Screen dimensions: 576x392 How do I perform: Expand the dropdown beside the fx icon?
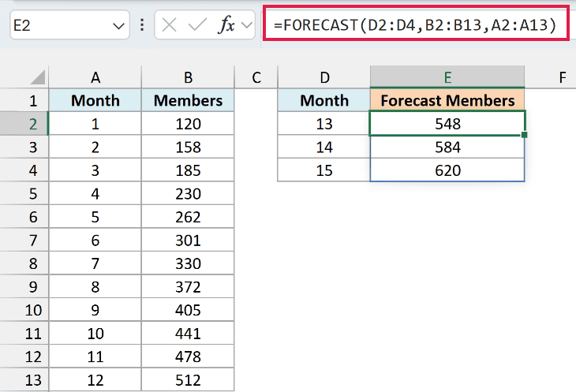(x=247, y=25)
